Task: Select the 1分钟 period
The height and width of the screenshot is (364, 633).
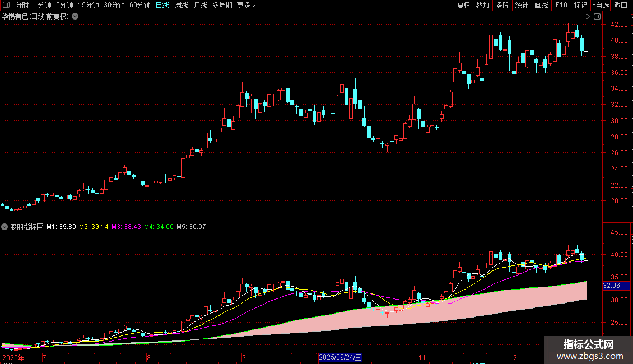Action: 43,5
